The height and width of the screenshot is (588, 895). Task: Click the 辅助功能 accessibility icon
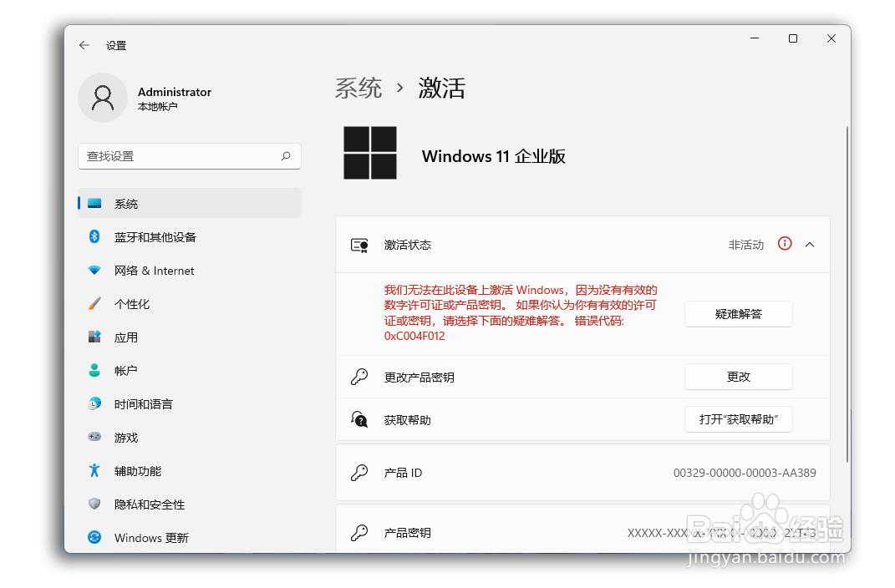[x=94, y=470]
